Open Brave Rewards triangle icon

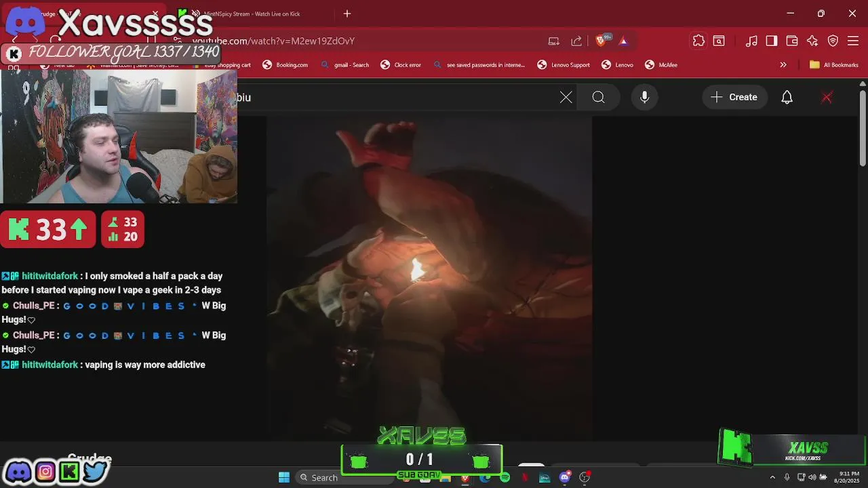(x=623, y=41)
